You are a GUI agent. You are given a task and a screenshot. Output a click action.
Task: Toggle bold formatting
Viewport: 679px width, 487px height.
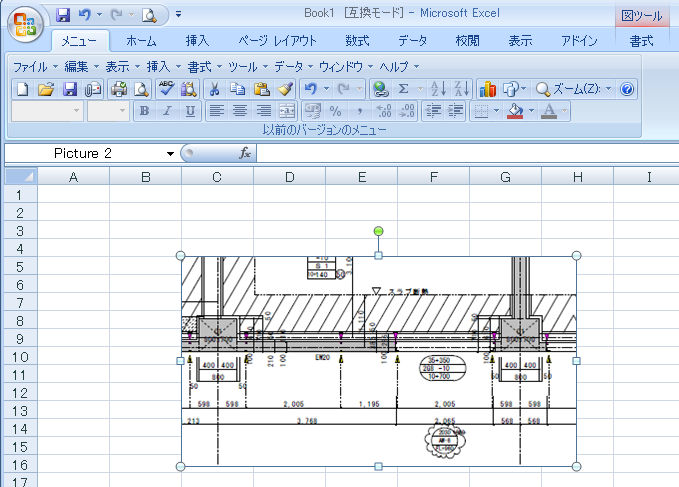144,111
